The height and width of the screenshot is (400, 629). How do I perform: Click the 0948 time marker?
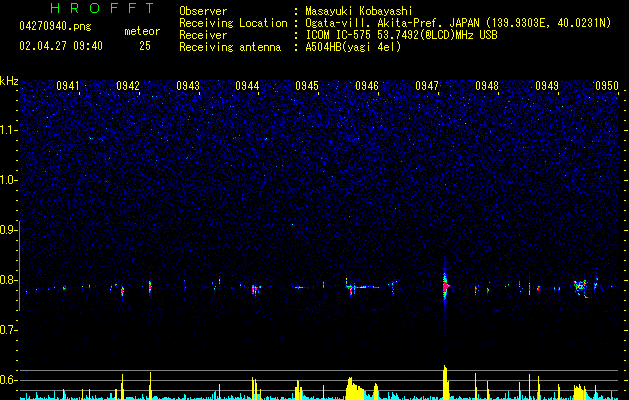[x=487, y=86]
